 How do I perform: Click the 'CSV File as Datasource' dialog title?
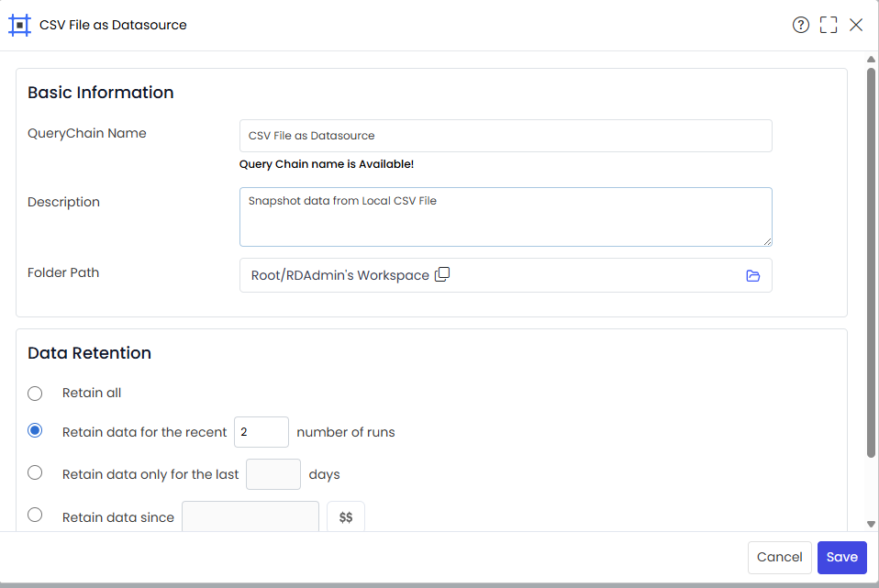point(113,25)
